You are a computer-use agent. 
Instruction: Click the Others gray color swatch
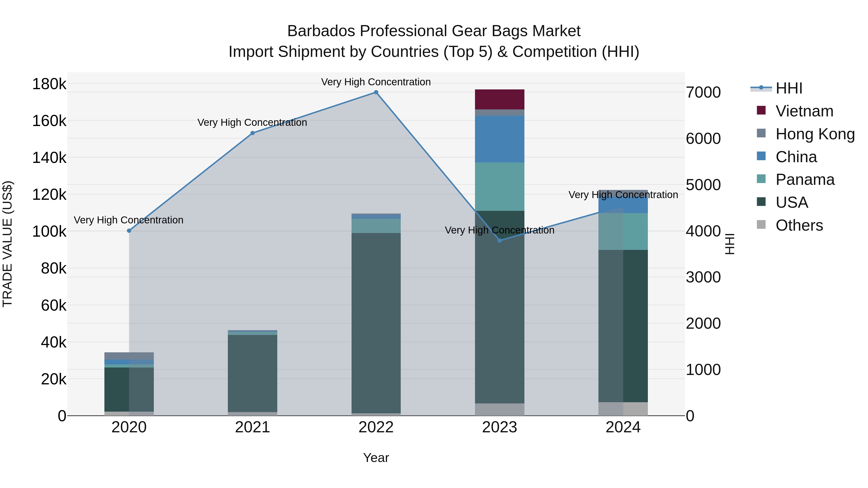point(761,224)
